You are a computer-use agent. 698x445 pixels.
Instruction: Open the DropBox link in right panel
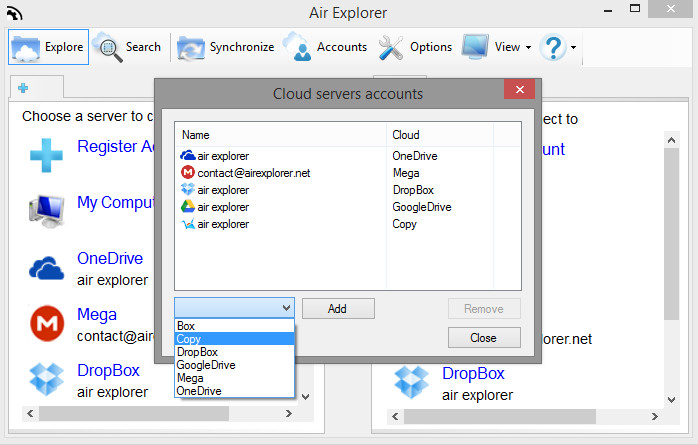click(473, 373)
